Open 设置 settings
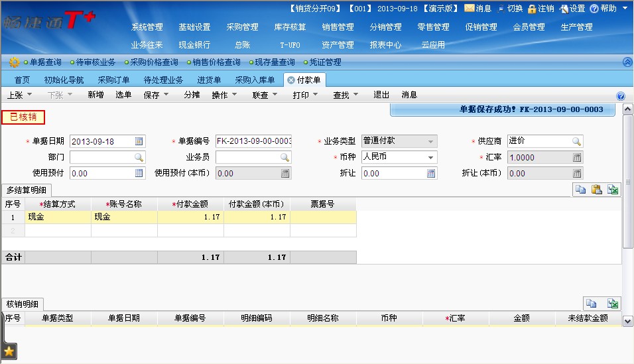Image resolution: width=634 pixels, height=364 pixels. coord(564,9)
